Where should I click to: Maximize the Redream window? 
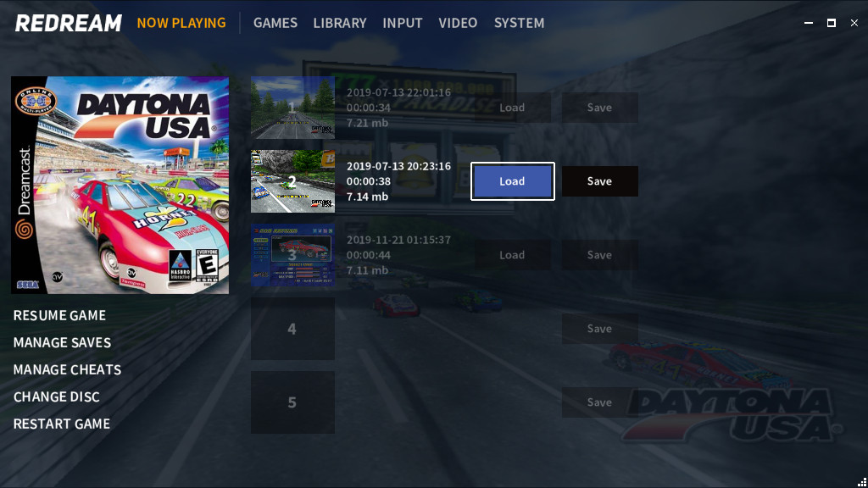[x=831, y=23]
